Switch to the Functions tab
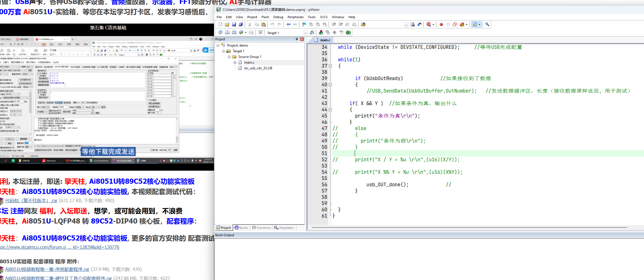The height and width of the screenshot is (280, 644). click(x=262, y=228)
